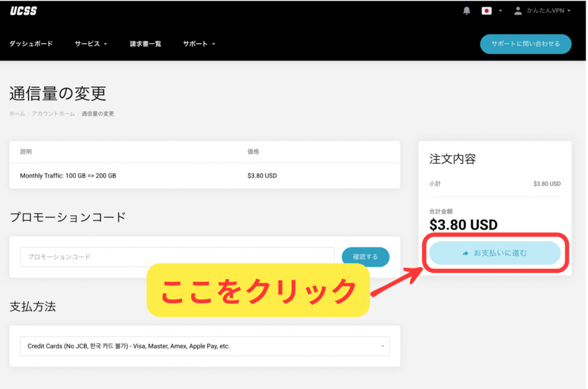Go to ダッシュボード in the navigation bar
588x389 pixels.
pyautogui.click(x=31, y=44)
